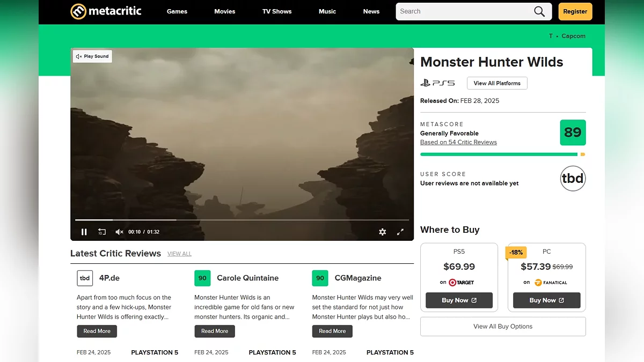This screenshot has width=644, height=362.
Task: Click the Fanatical store logo
Action: pyautogui.click(x=551, y=283)
